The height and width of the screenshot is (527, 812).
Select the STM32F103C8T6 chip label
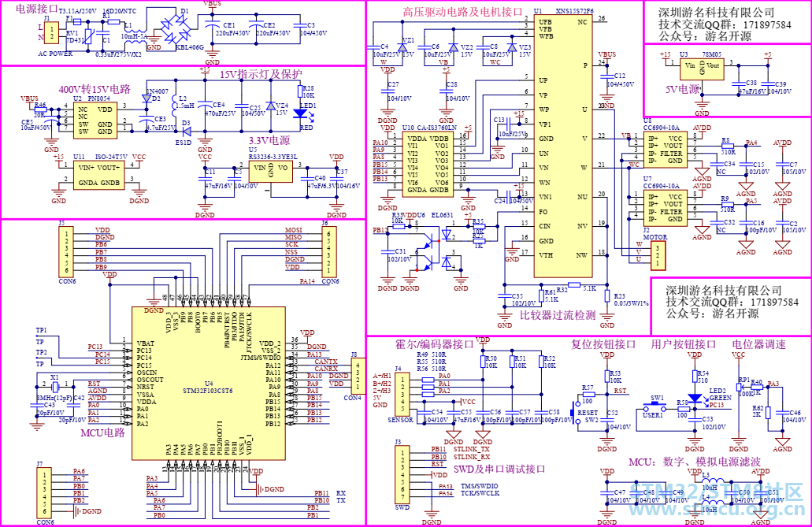pos(208,391)
